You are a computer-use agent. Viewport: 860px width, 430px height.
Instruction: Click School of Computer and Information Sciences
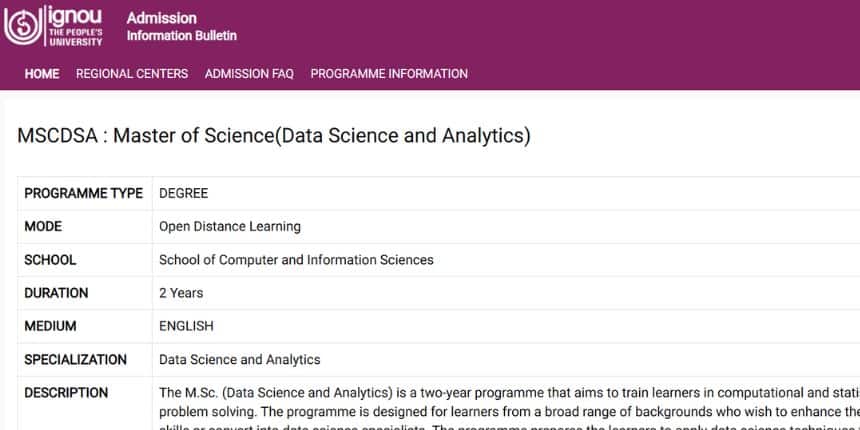tap(296, 260)
